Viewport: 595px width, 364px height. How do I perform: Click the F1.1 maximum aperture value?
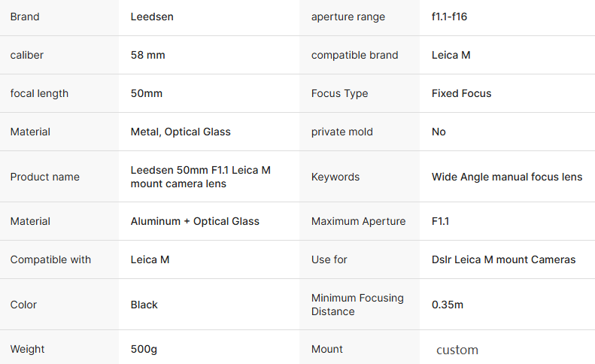pyautogui.click(x=440, y=221)
